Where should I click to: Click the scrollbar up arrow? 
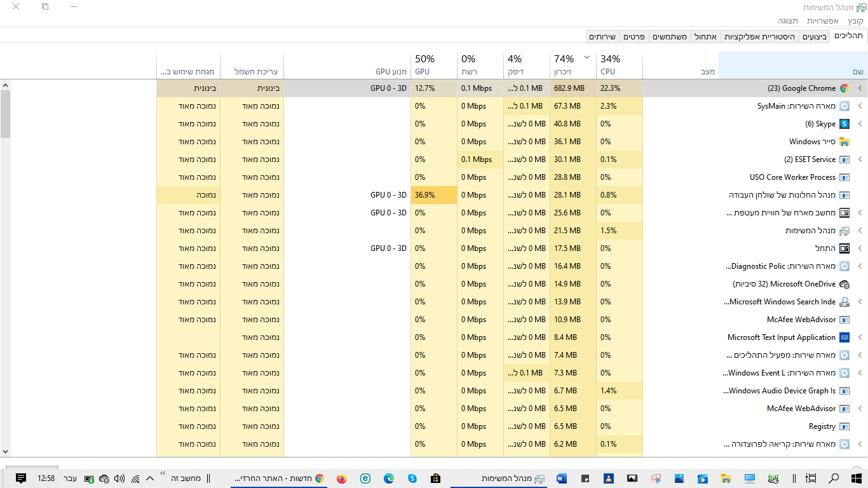tap(6, 85)
